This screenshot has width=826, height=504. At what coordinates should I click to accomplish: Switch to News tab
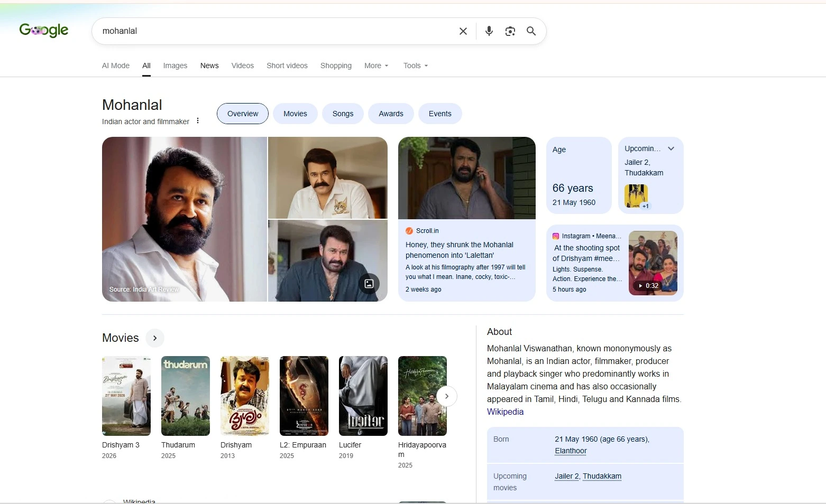(209, 66)
